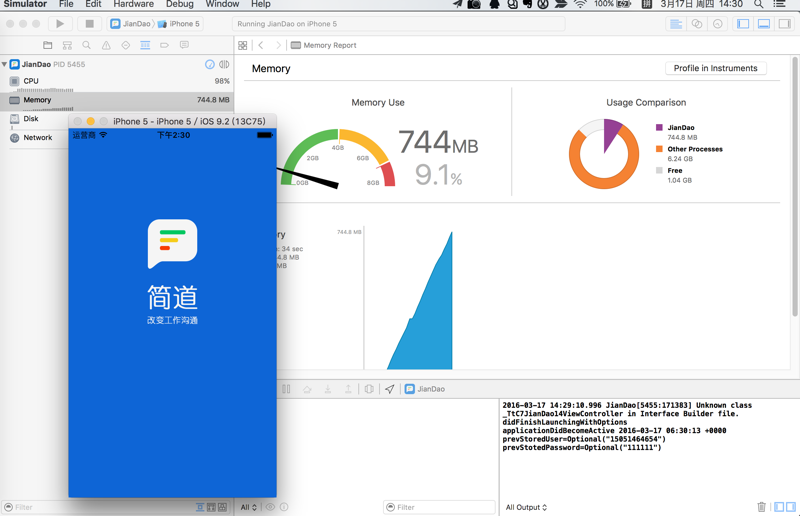The height and width of the screenshot is (516, 800).
Task: Click Wi-Fi icon in menu bar
Action: coord(580,4)
